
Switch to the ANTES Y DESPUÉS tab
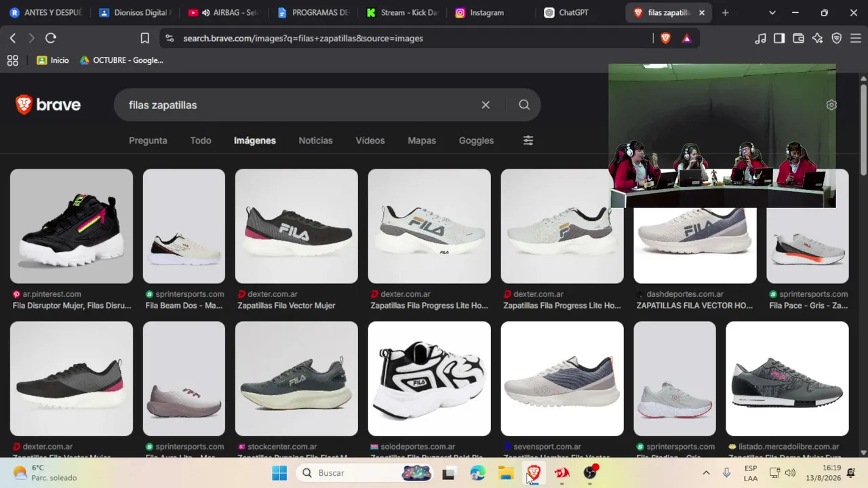click(45, 13)
